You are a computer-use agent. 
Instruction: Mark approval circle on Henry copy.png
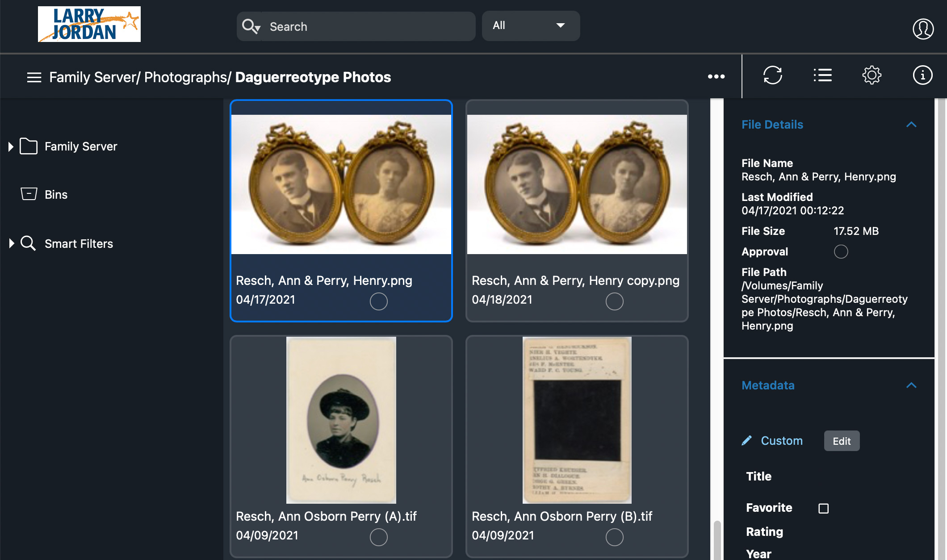click(614, 301)
